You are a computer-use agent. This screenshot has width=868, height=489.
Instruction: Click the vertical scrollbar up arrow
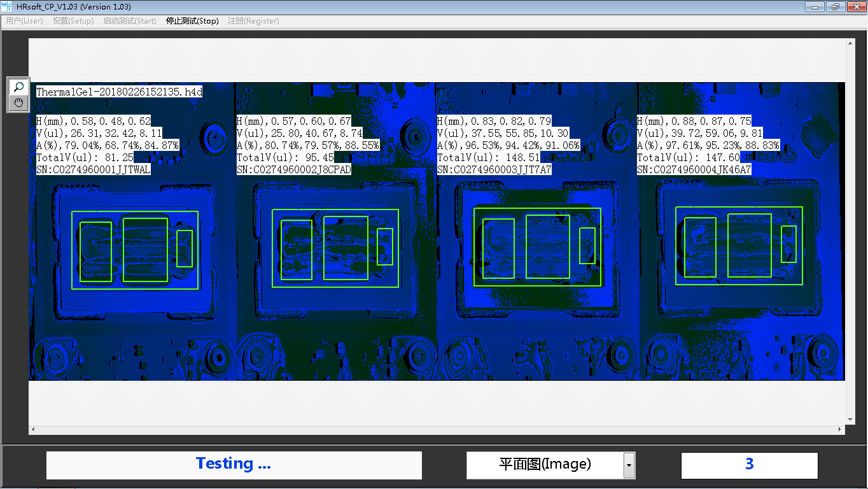[850, 43]
